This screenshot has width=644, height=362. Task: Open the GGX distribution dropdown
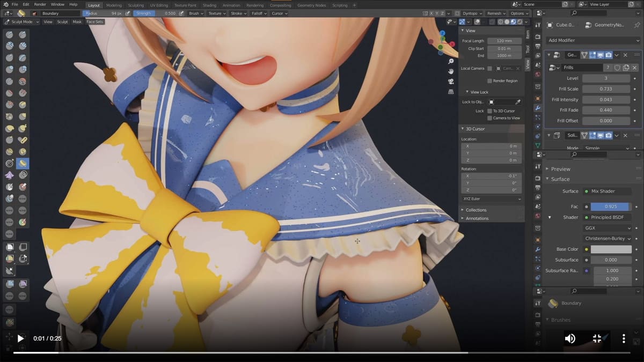(x=607, y=228)
